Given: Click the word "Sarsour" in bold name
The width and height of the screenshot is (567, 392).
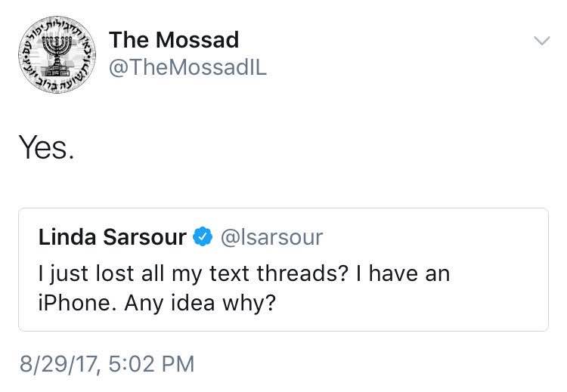Looking at the screenshot, I should click(145, 237).
